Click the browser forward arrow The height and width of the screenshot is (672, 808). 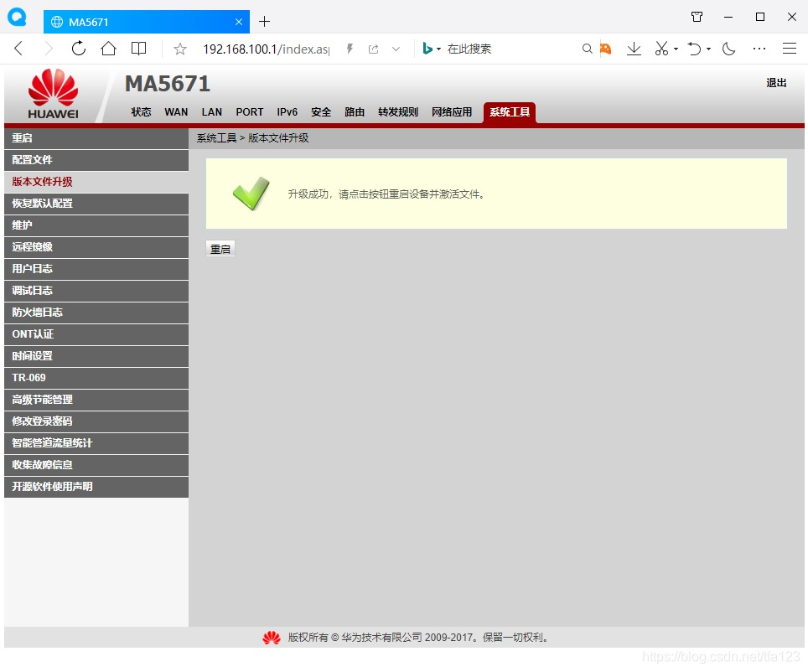(x=49, y=49)
